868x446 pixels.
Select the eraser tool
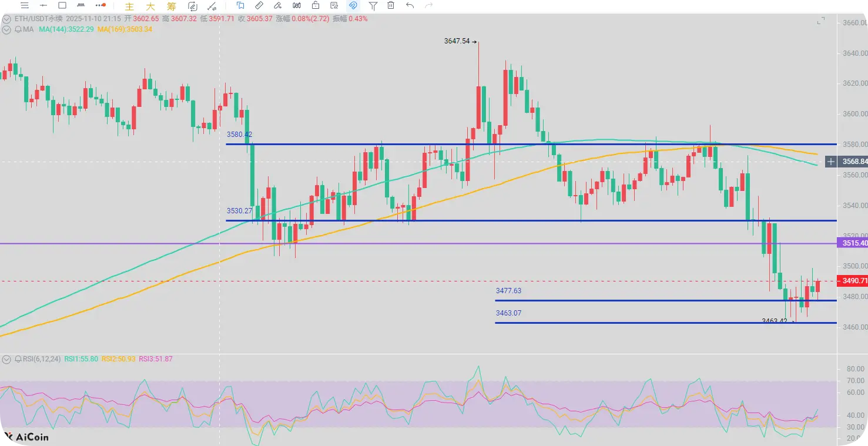[x=278, y=5]
